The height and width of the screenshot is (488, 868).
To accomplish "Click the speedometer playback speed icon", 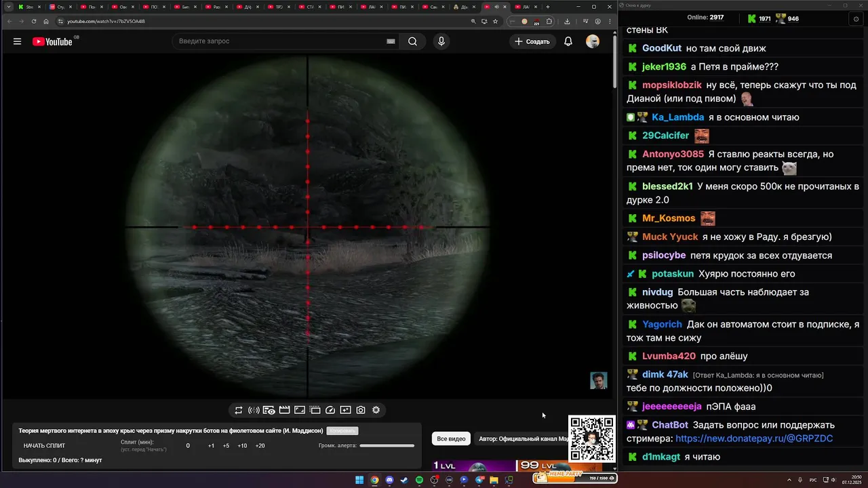I will 330,410.
